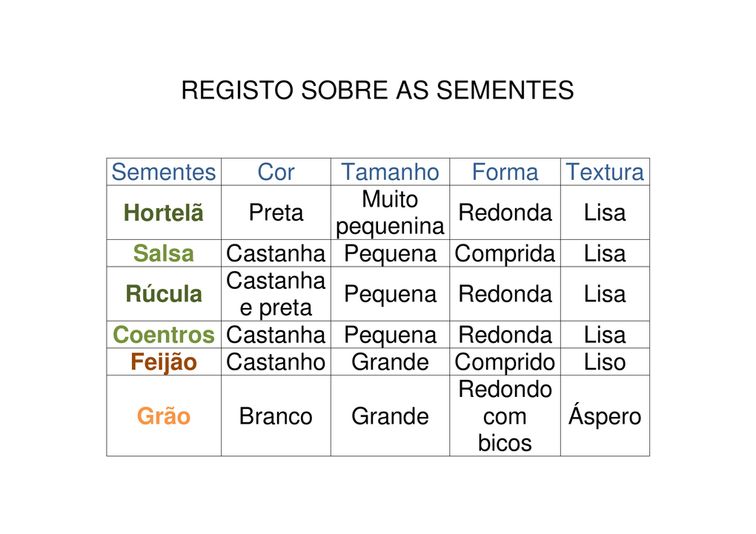Image resolution: width=756 pixels, height=534 pixels.
Task: Click the Forma column header
Action: pos(505,173)
